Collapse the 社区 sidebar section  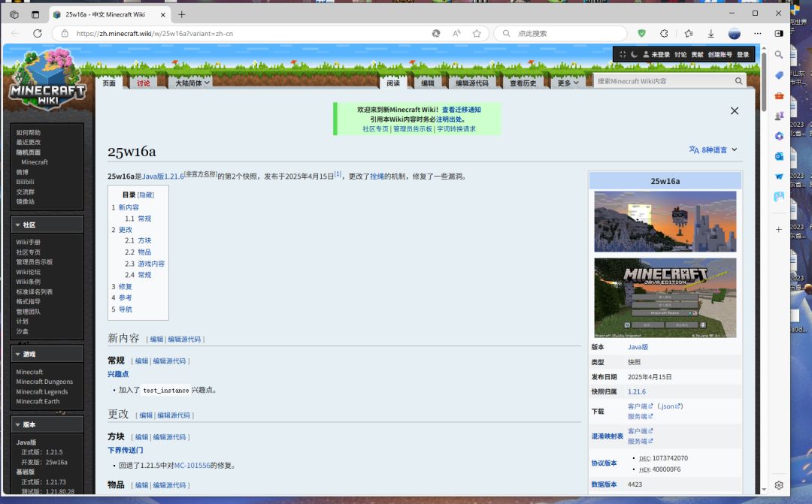tap(47, 225)
